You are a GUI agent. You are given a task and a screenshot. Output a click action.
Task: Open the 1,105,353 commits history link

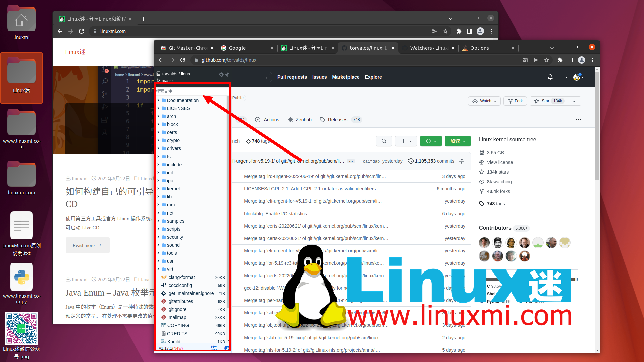431,161
